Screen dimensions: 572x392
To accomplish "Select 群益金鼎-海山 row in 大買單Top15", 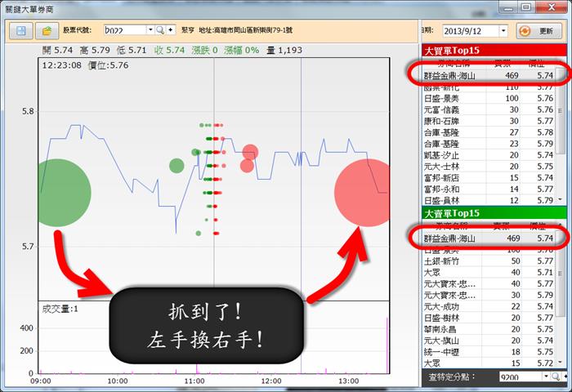I will 489,75.
